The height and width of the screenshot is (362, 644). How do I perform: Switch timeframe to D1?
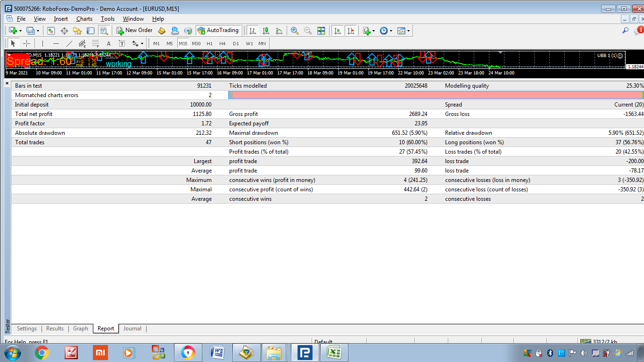point(236,44)
